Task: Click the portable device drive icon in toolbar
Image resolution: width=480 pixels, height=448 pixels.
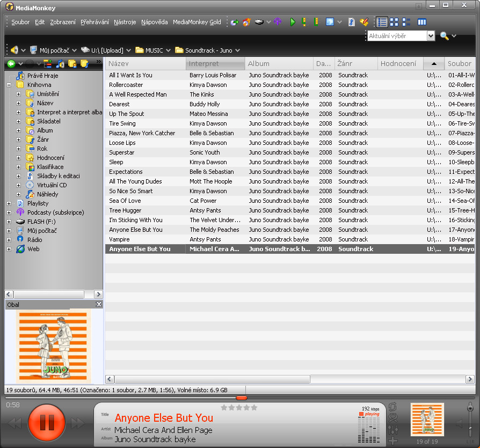Action: point(259,22)
